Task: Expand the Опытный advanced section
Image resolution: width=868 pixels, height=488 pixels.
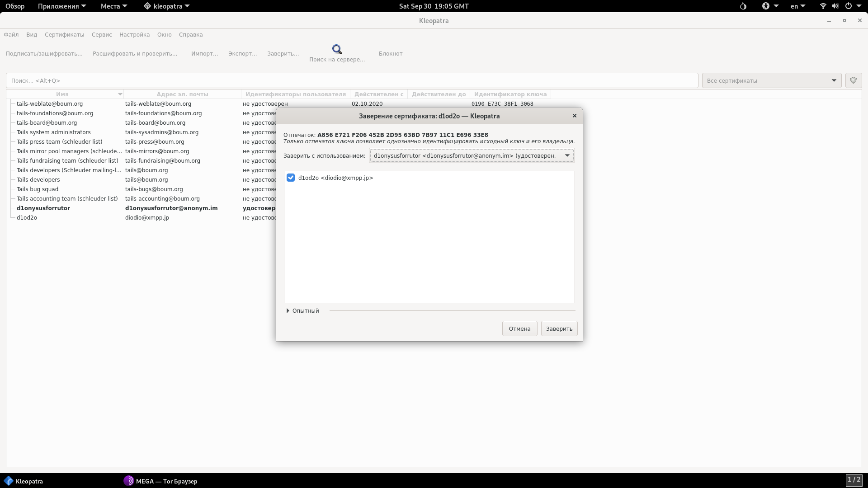Action: [303, 311]
